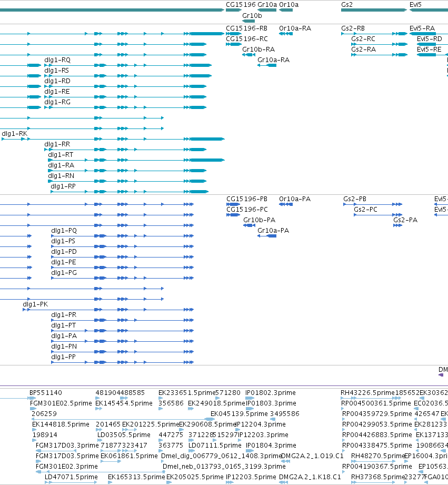448x485 pixels.
Task: Open the dlg1-PR protein label
Action: (x=64, y=315)
